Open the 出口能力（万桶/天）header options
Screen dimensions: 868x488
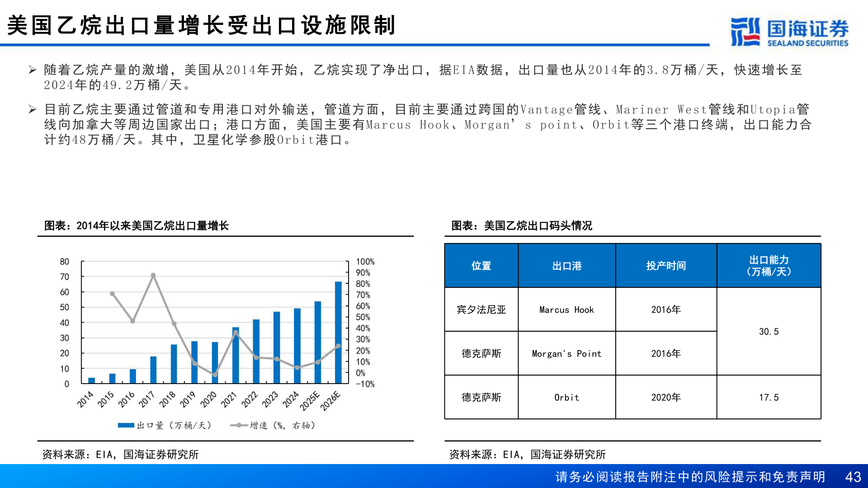pos(769,266)
